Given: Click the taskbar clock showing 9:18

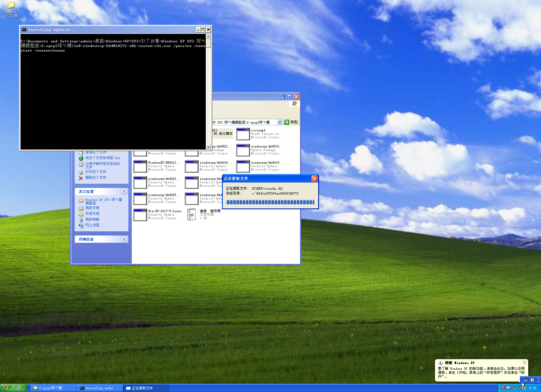Looking at the screenshot, I should coord(533,388).
